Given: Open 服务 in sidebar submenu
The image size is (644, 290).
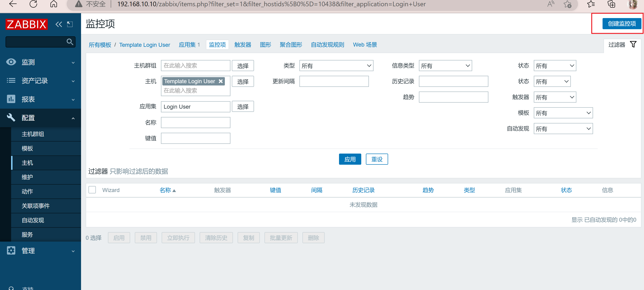Looking at the screenshot, I should click(x=46, y=234).
